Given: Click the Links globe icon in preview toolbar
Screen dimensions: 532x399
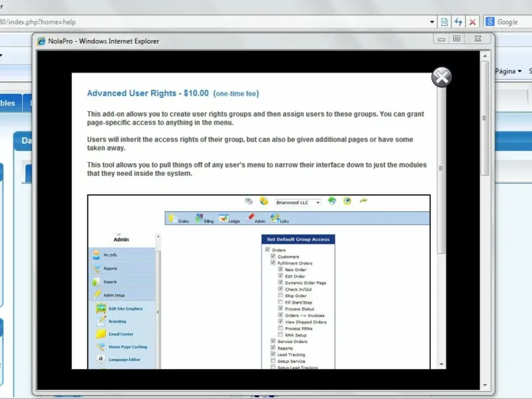Looking at the screenshot, I should 275,218.
